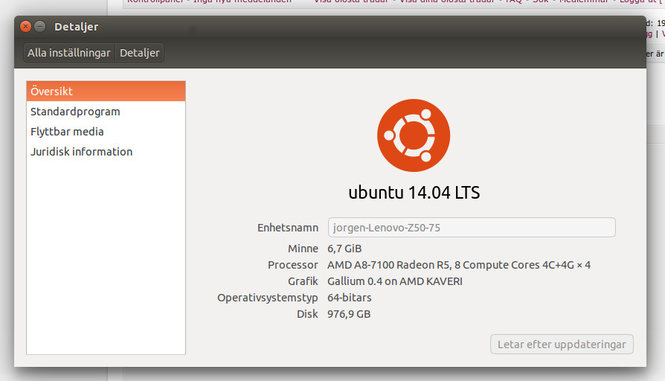Image resolution: width=665 pixels, height=381 pixels.
Task: Open Juridisk information in sidebar
Action: 106,151
